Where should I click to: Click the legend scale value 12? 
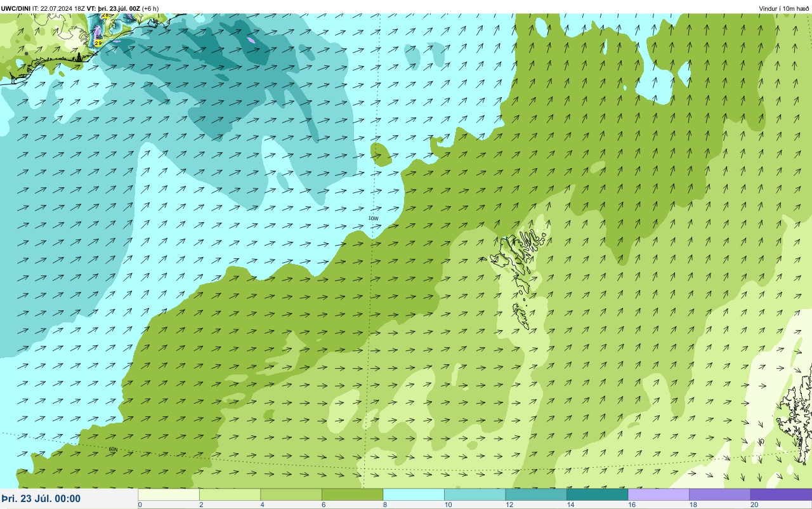point(509,505)
